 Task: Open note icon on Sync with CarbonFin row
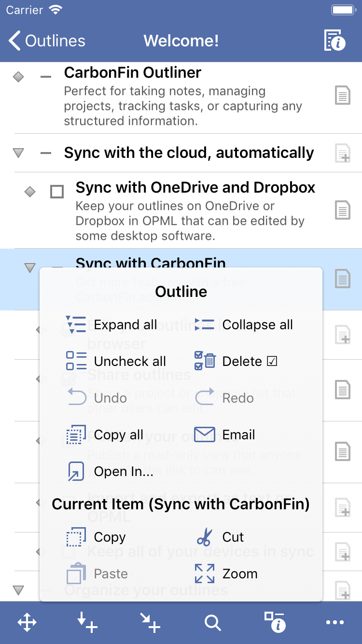coord(342,279)
